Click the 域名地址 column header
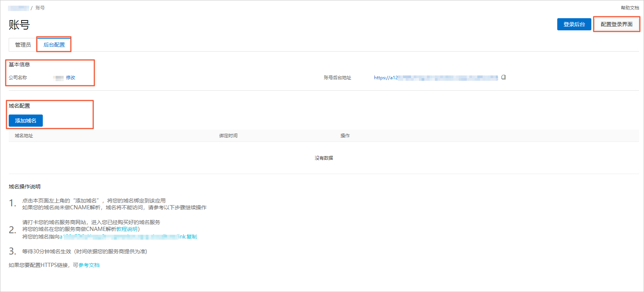Image resolution: width=644 pixels, height=292 pixels. pos(24,136)
